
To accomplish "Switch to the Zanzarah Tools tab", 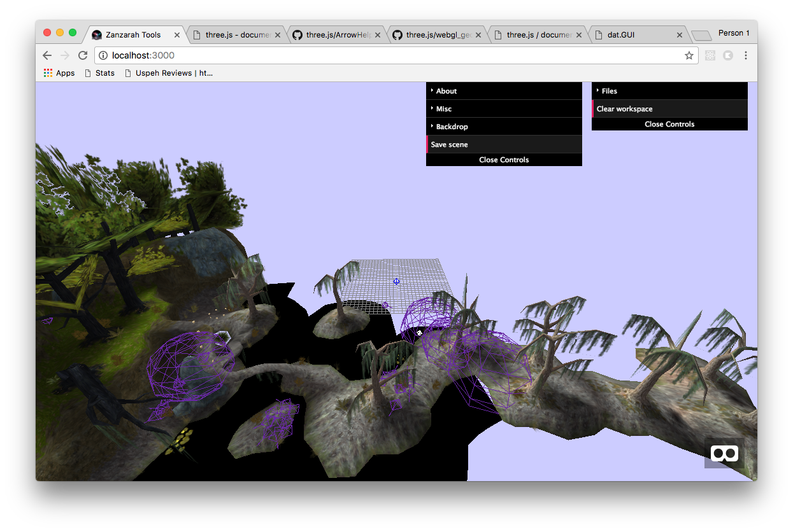I will [x=133, y=35].
